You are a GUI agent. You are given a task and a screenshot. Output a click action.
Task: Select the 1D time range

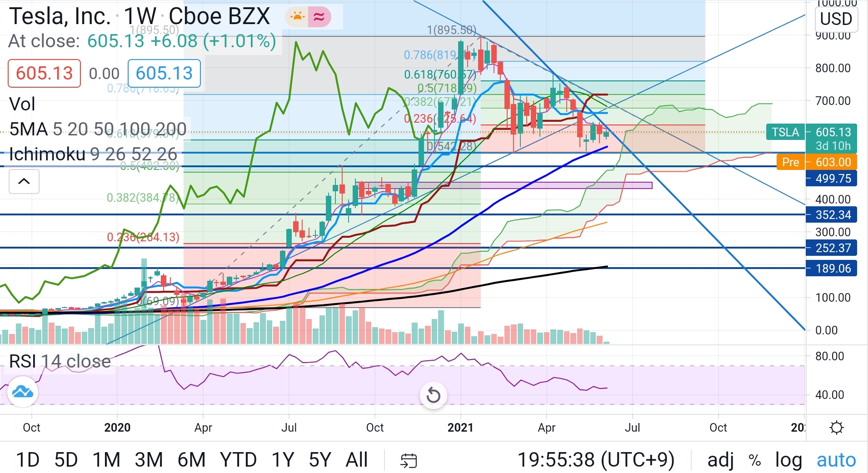(28, 460)
